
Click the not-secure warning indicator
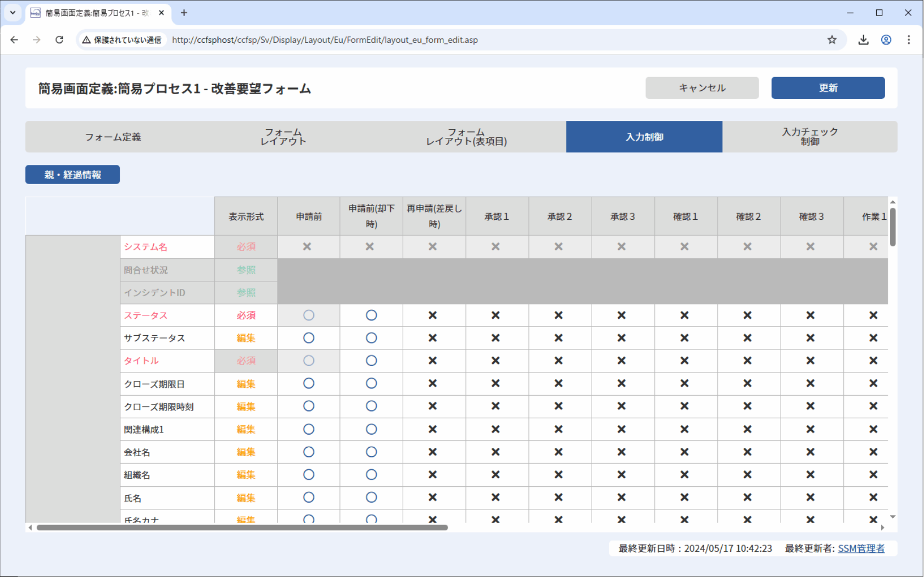122,40
